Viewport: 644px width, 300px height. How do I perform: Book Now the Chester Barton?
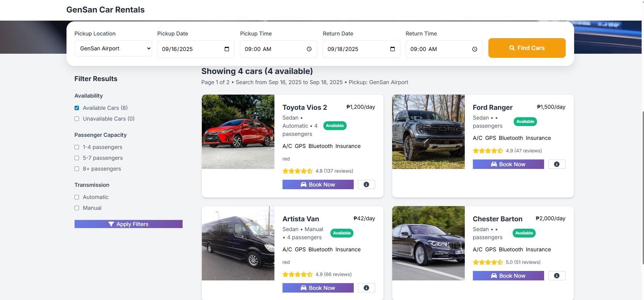[x=508, y=276]
